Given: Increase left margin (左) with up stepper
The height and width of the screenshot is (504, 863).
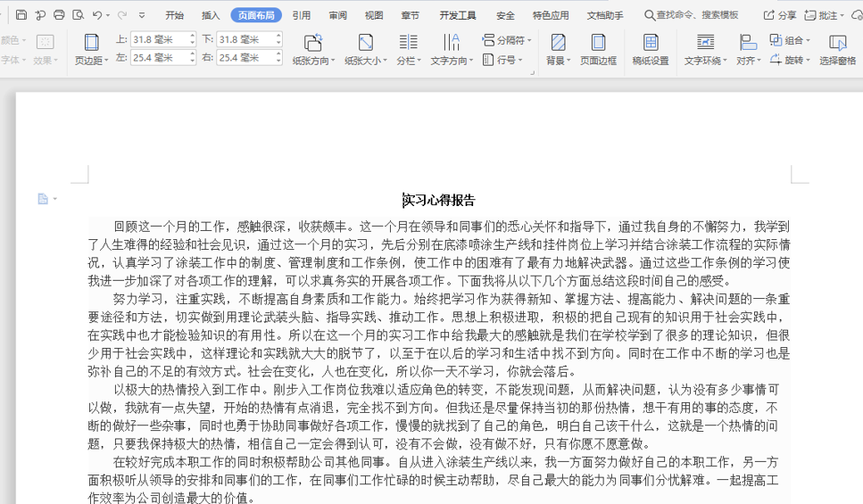Looking at the screenshot, I should coord(192,54).
